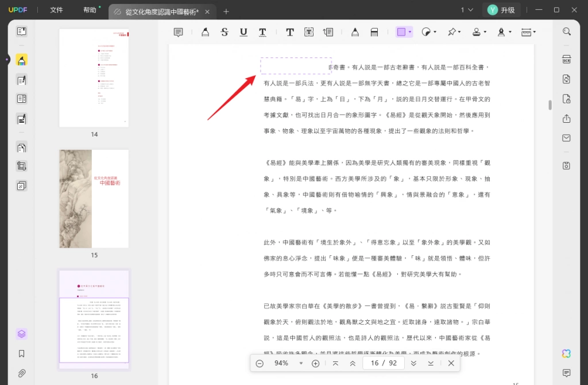This screenshot has width=588, height=385.
Task: Select the sticky note comment tool
Action: point(178,32)
